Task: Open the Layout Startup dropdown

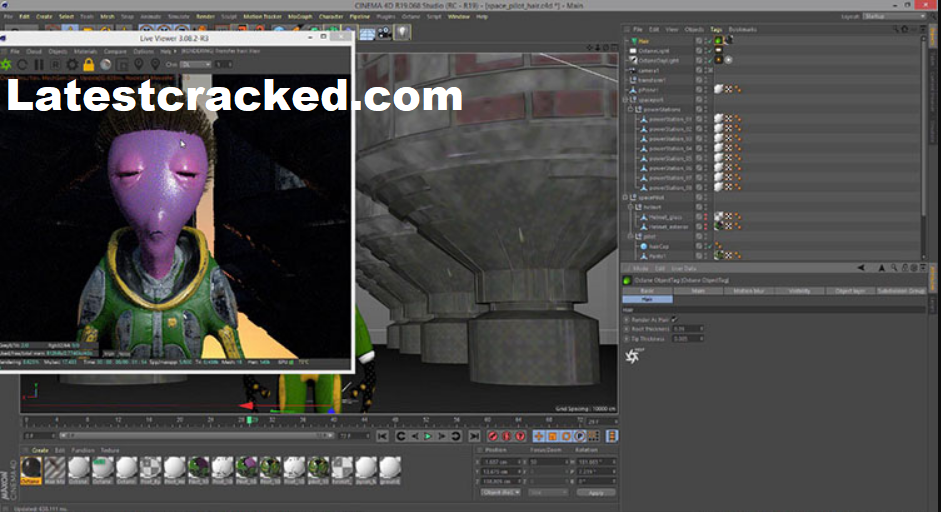Action: (894, 16)
